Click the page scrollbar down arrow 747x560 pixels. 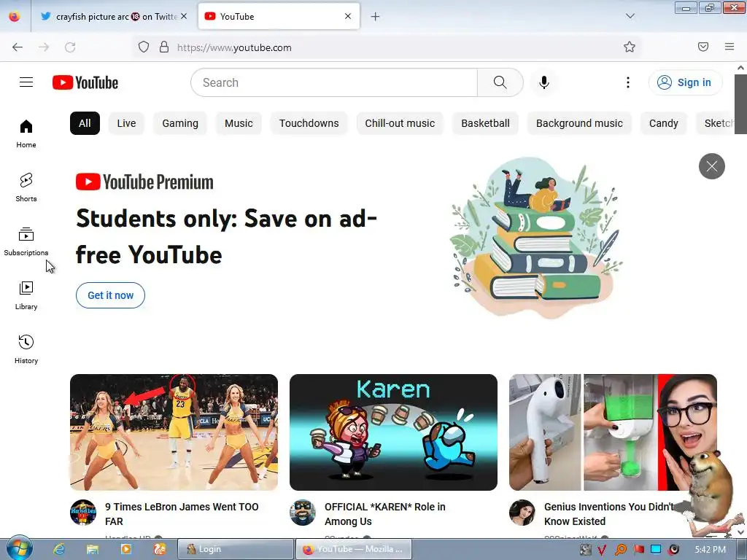(741, 532)
